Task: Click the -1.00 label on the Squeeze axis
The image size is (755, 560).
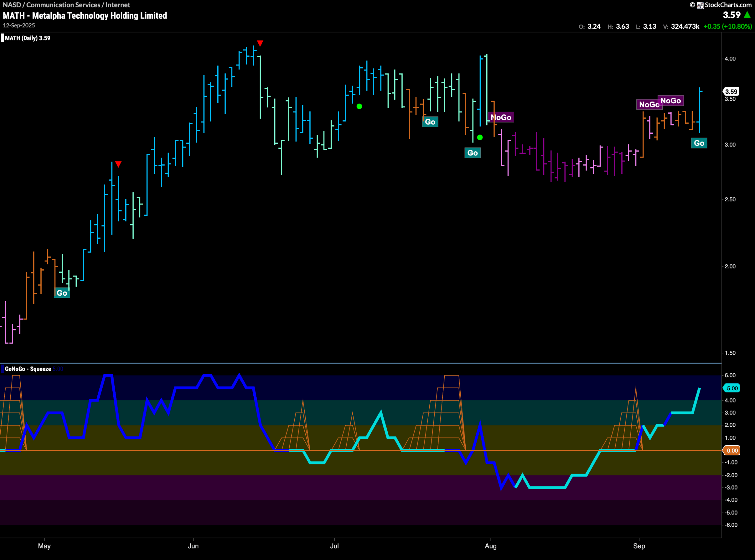Action: click(x=731, y=462)
